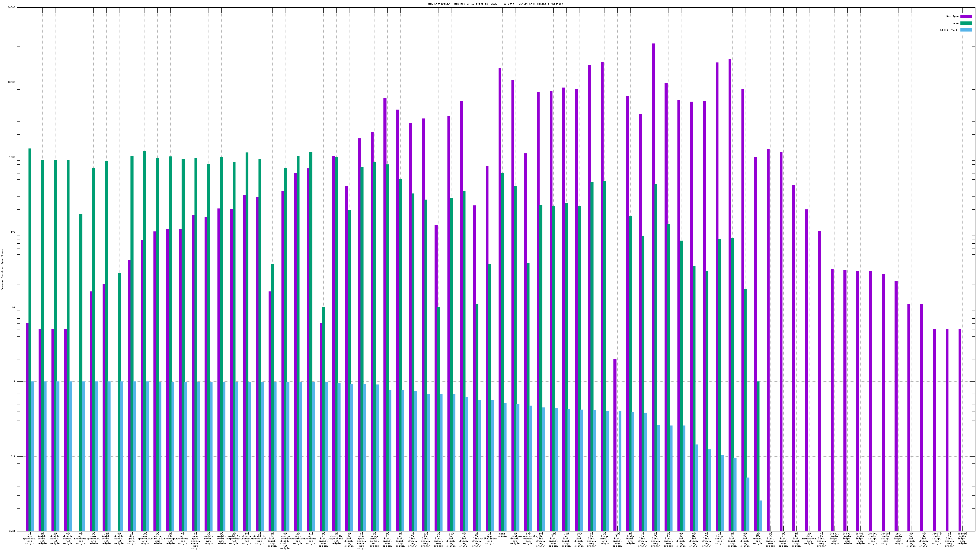Click the green Spam legend swatch
980x551 pixels.
966,23
